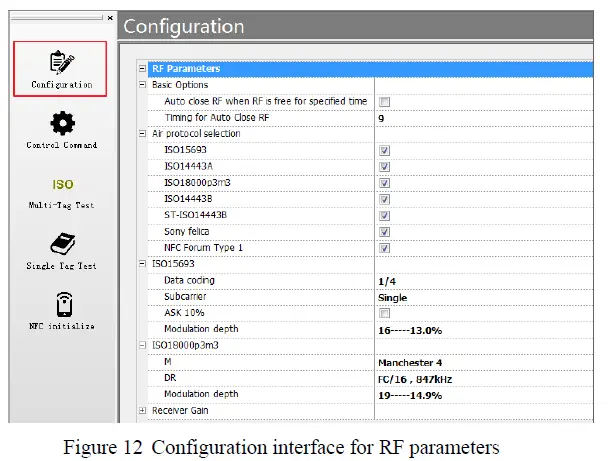
Task: Open the Single Tag Test icon
Action: [62, 244]
